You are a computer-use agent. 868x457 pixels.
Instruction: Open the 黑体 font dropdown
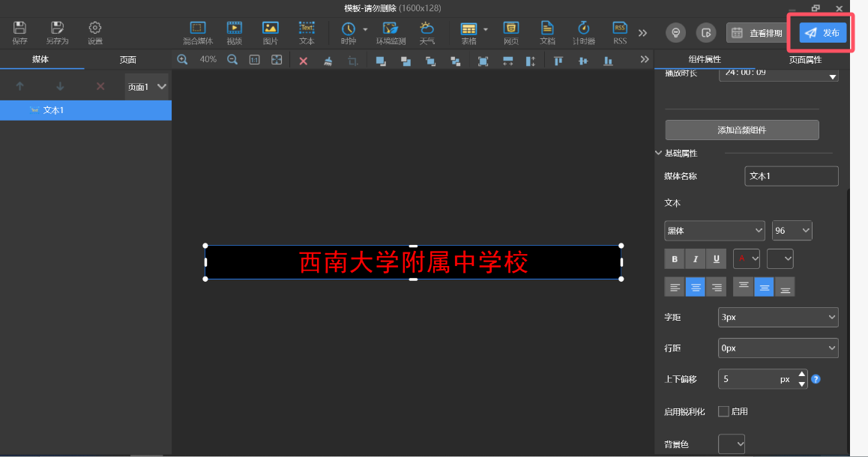(x=714, y=231)
